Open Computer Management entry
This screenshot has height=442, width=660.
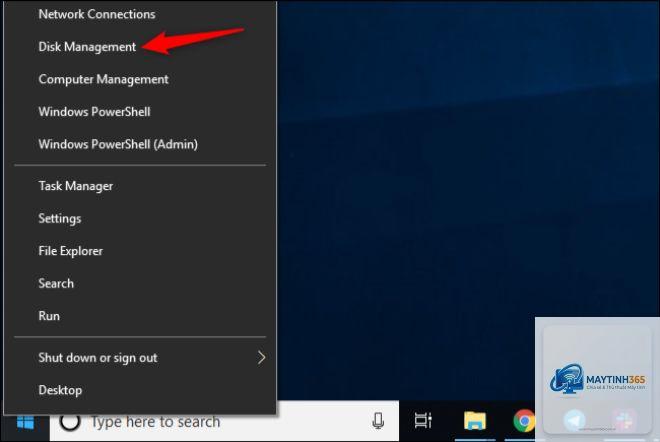pos(140,79)
